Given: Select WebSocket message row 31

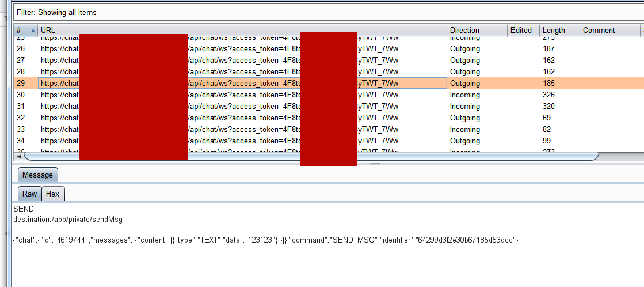Looking at the screenshot, I should tap(329, 107).
